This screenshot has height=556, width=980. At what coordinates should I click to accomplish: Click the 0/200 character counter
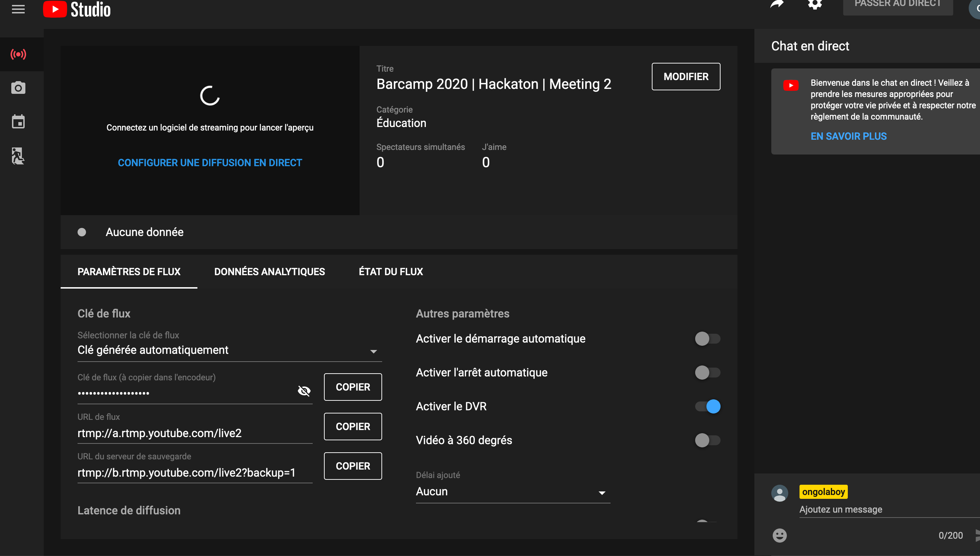coord(950,536)
